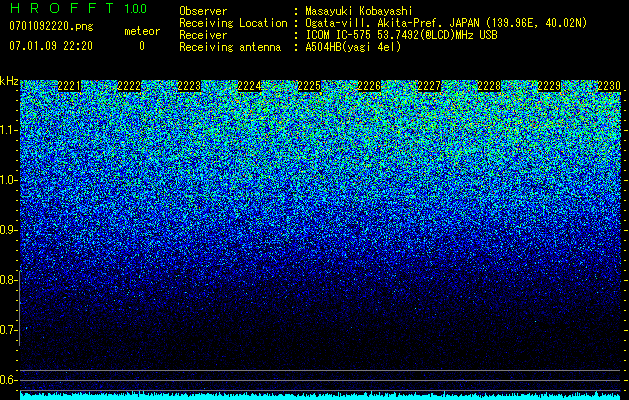Click the 2230 time marker
This screenshot has height=400, width=629.
click(x=609, y=86)
